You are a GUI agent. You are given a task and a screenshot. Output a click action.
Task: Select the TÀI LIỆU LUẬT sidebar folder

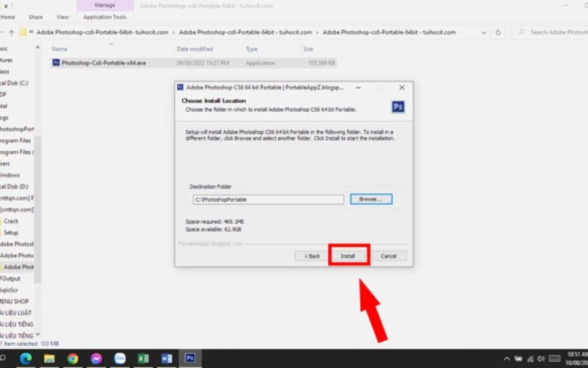point(15,314)
